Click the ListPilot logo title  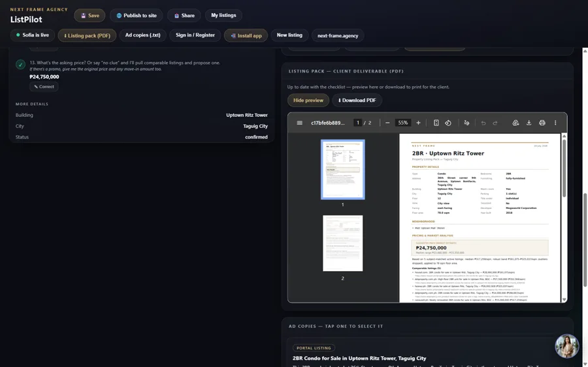click(x=26, y=20)
